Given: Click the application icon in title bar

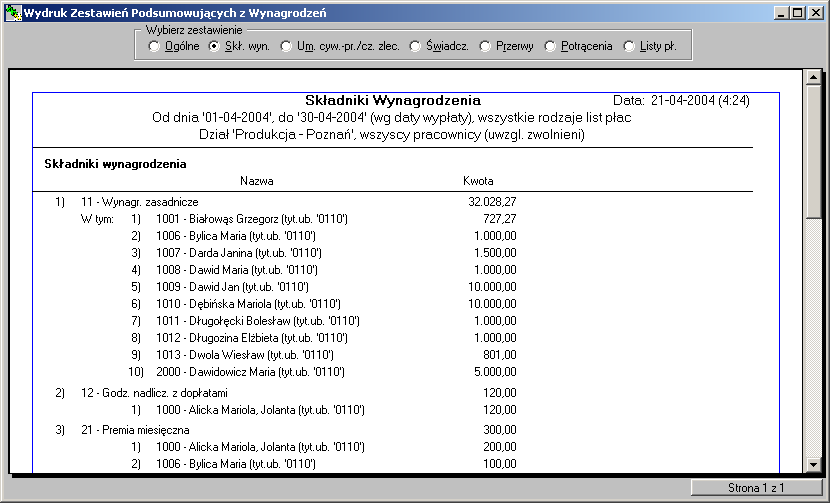Looking at the screenshot, I should tap(13, 13).
